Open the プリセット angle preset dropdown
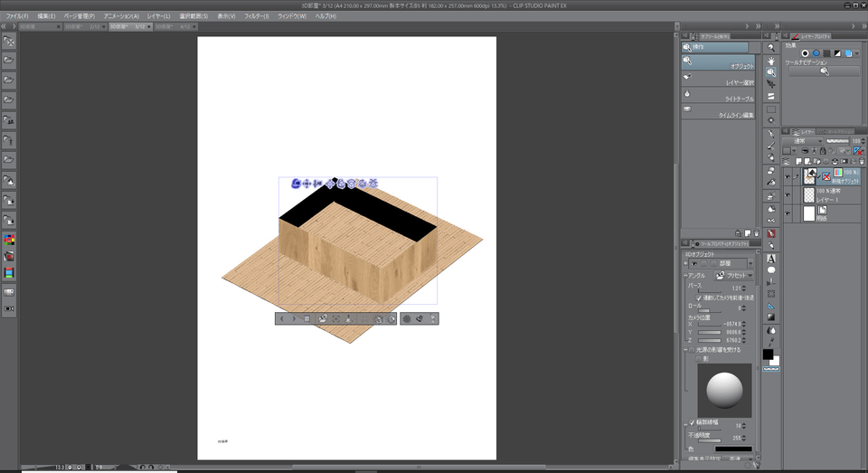 point(732,275)
